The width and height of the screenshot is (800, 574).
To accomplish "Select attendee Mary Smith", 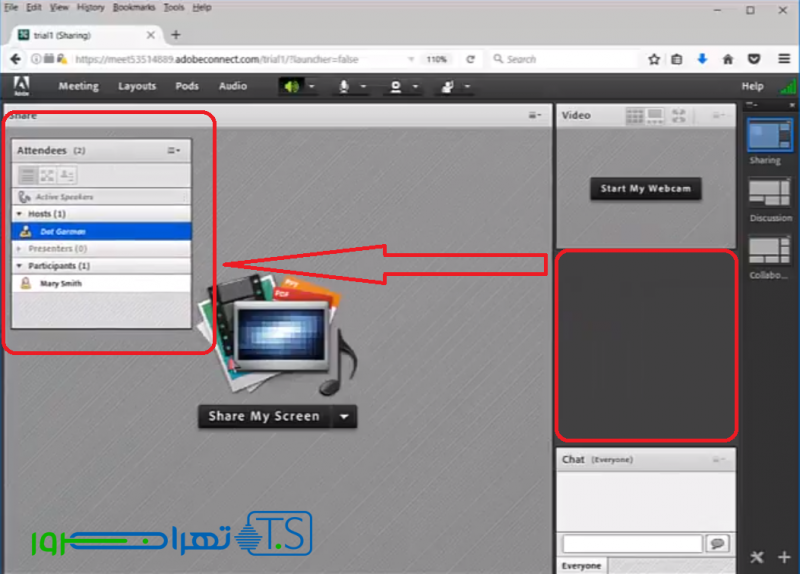I will click(61, 284).
